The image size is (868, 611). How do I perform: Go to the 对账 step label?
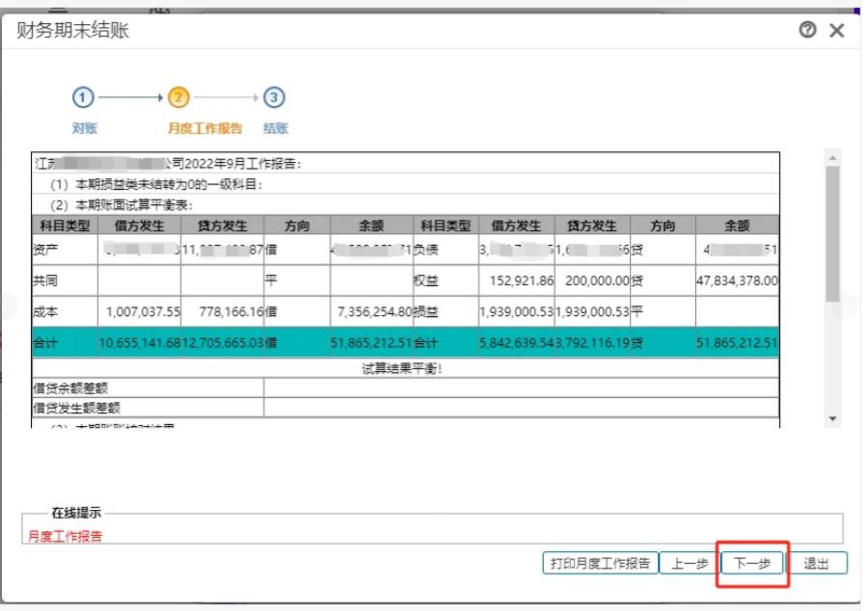tap(85, 128)
